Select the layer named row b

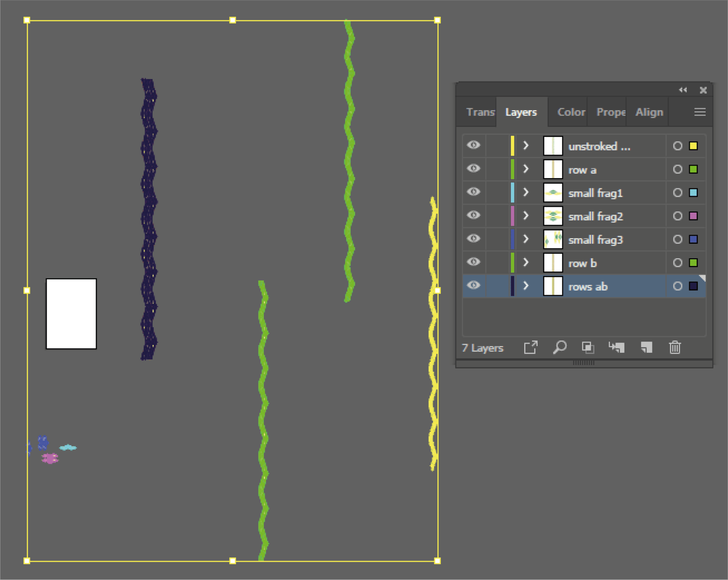[582, 263]
